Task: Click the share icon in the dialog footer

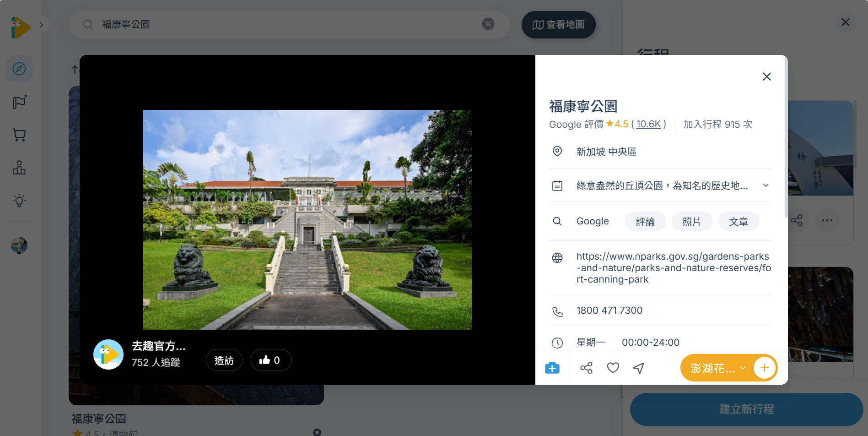Action: (586, 368)
